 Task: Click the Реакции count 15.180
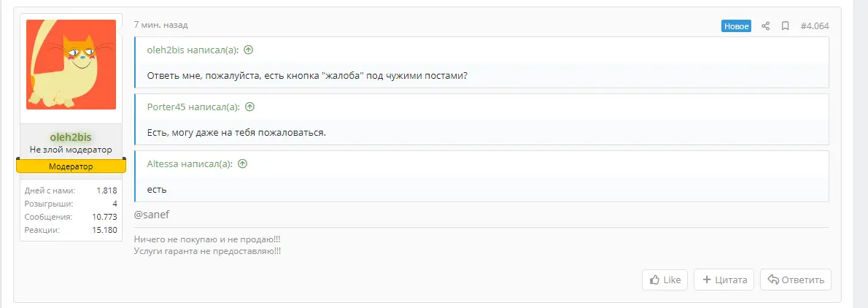point(104,229)
